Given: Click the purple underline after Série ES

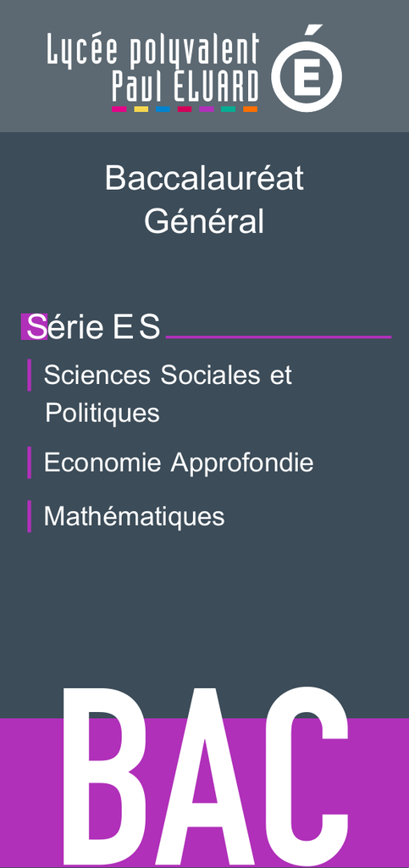Looking at the screenshot, I should click(279, 337).
